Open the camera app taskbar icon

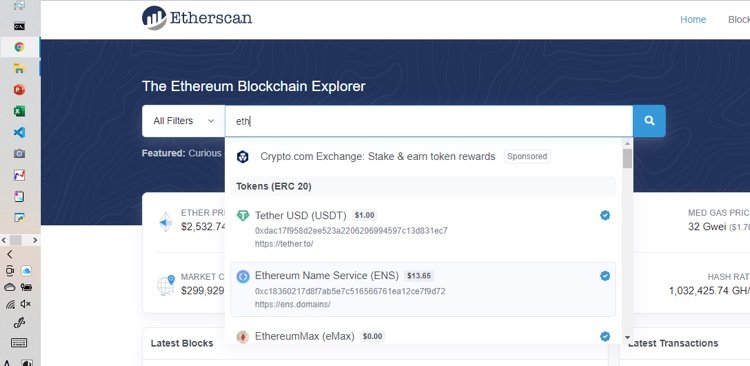click(19, 154)
